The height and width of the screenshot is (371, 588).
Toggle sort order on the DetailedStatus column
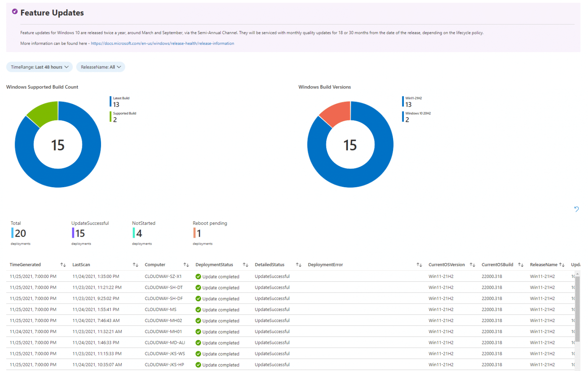coord(299,265)
